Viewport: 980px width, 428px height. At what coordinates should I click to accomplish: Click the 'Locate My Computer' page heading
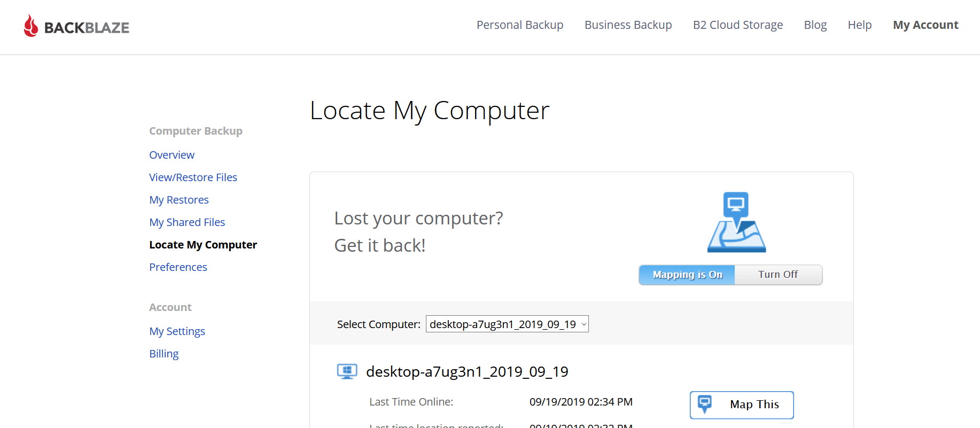pyautogui.click(x=430, y=111)
